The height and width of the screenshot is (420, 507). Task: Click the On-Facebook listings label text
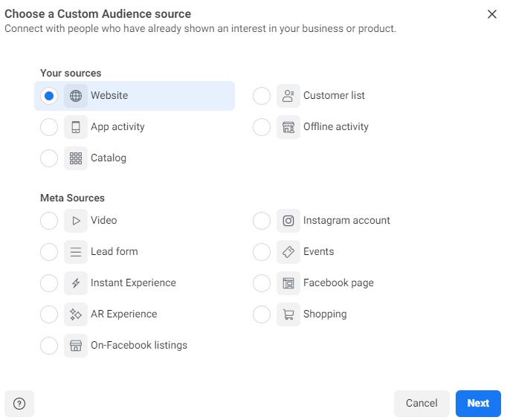pos(139,346)
